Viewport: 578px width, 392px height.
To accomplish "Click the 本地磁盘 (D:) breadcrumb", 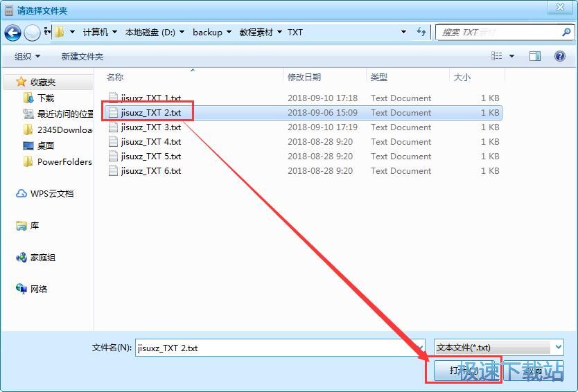I will [150, 33].
